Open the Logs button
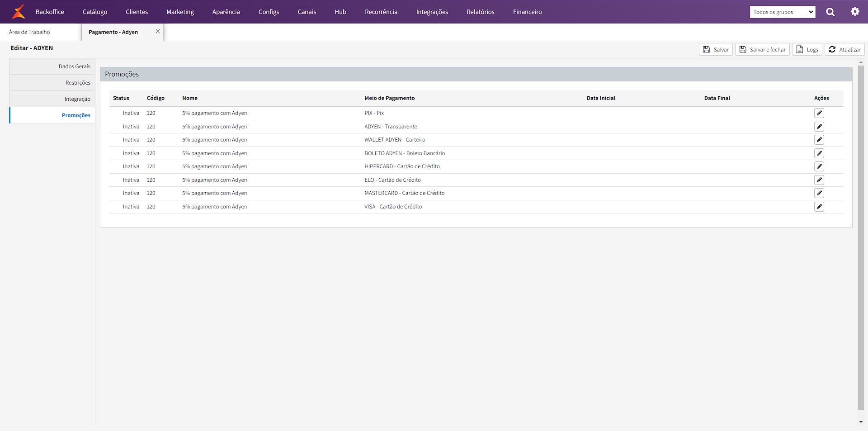Viewport: 868px width, 431px height. pos(807,49)
